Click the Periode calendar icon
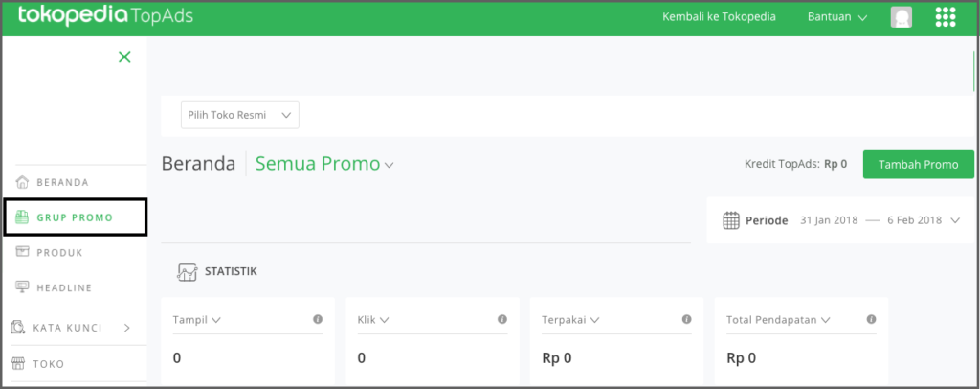 click(731, 220)
